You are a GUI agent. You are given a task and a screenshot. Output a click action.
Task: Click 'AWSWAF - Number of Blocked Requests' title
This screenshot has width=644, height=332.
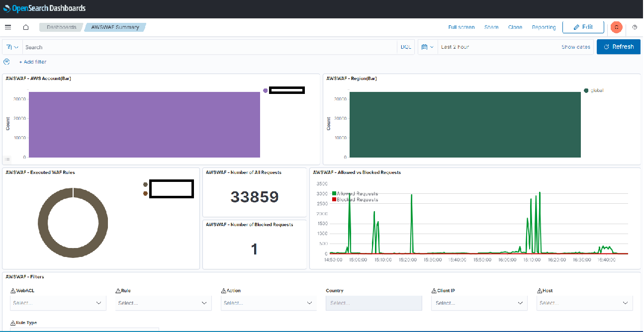250,225
